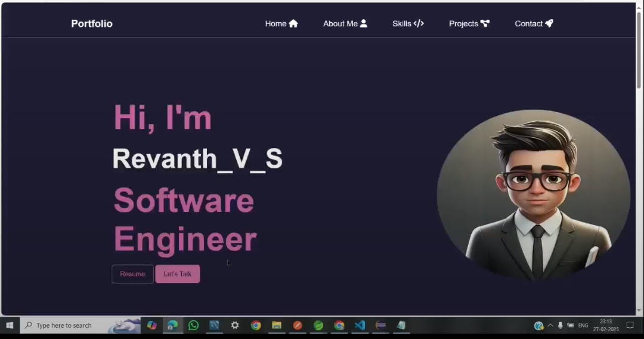Viewport: 644px width, 339px height.
Task: Click the circular avatar profile image
Action: point(534,195)
